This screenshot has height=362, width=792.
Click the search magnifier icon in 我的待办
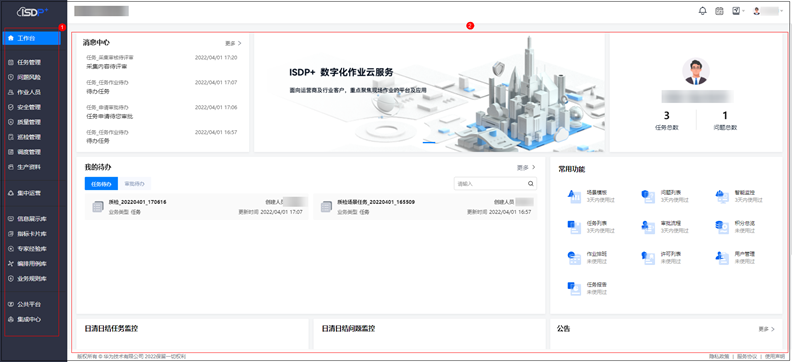pos(530,184)
